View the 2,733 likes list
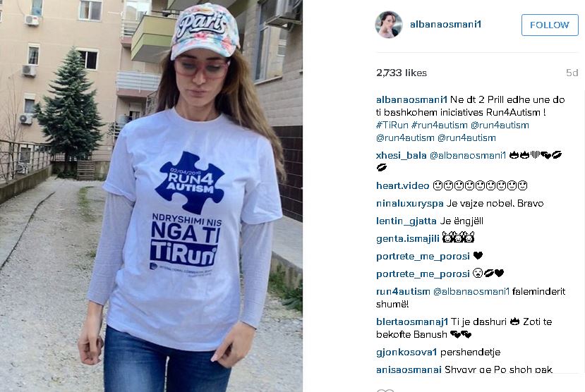This screenshot has height=392, width=585. [402, 73]
